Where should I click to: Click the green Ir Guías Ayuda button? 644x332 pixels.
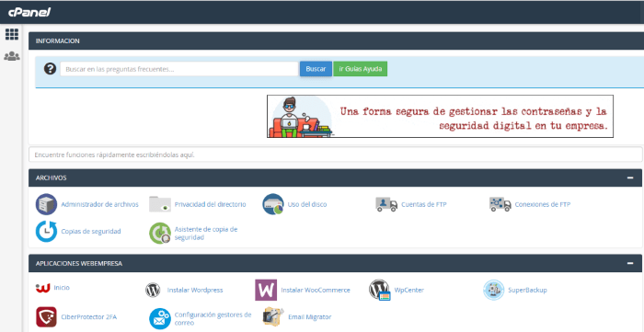point(361,69)
